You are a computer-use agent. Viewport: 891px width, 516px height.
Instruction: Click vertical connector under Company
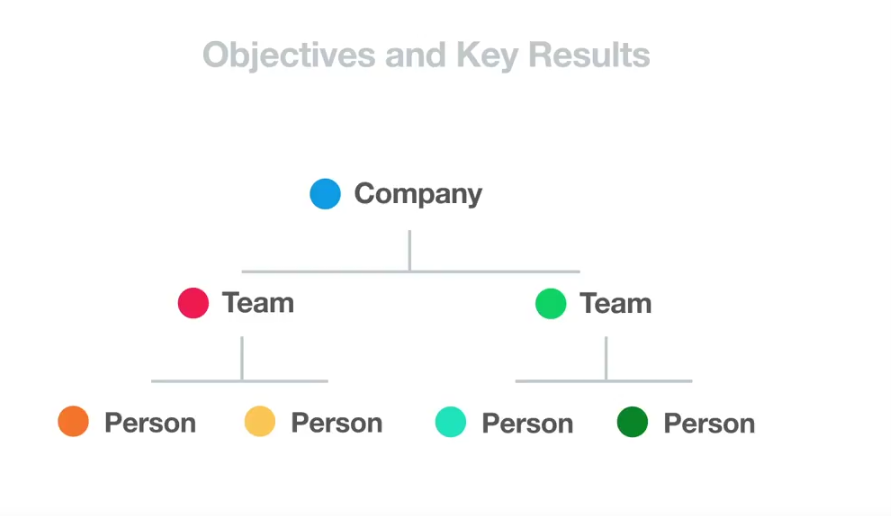410,251
